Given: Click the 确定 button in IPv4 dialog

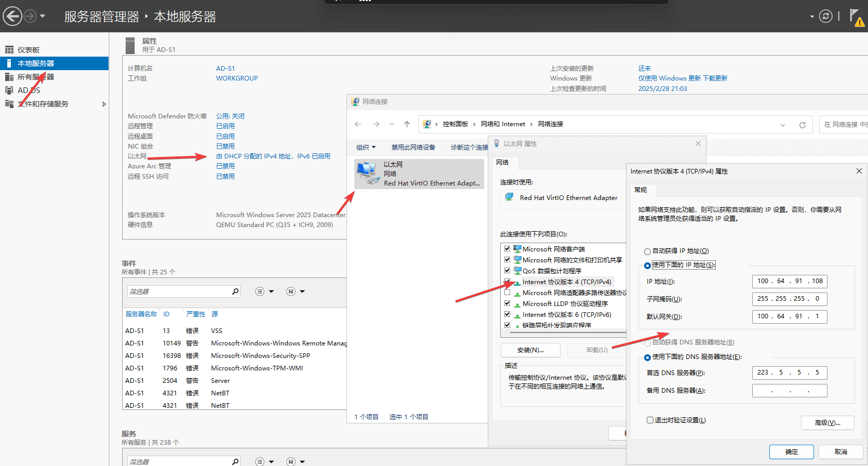Looking at the screenshot, I should [x=791, y=452].
